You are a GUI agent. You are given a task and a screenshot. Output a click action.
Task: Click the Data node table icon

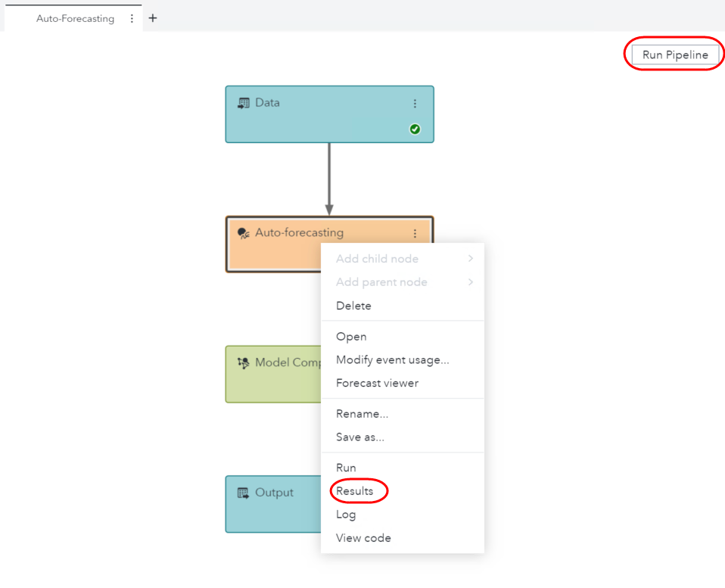pyautogui.click(x=244, y=103)
